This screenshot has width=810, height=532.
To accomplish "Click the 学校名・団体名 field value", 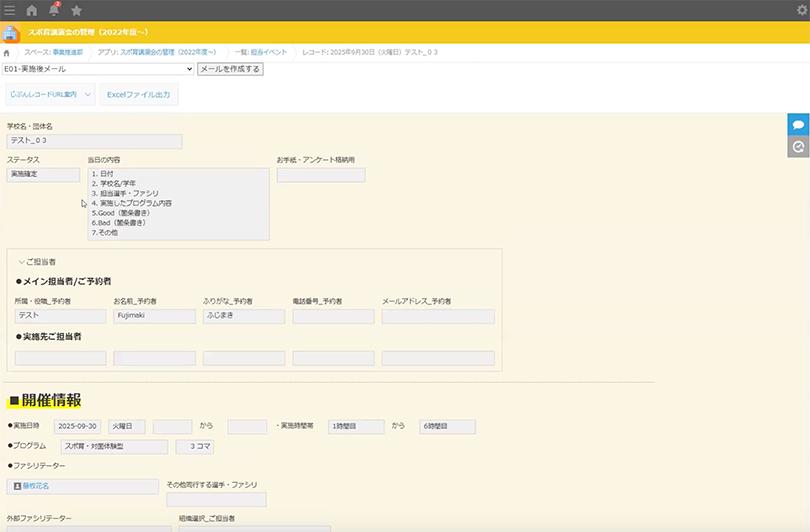I will click(x=94, y=142).
